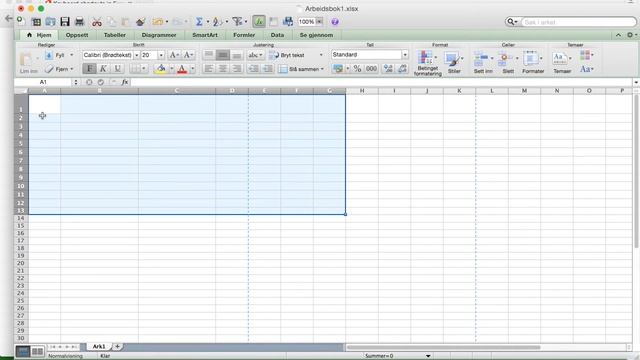The height and width of the screenshot is (360, 640).
Task: Click the Bryt tekst wrap text button
Action: click(x=287, y=55)
